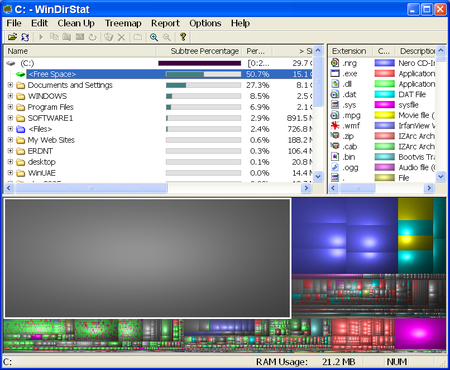
Task: Click the .zip IZArc file type icon
Action: [x=335, y=136]
